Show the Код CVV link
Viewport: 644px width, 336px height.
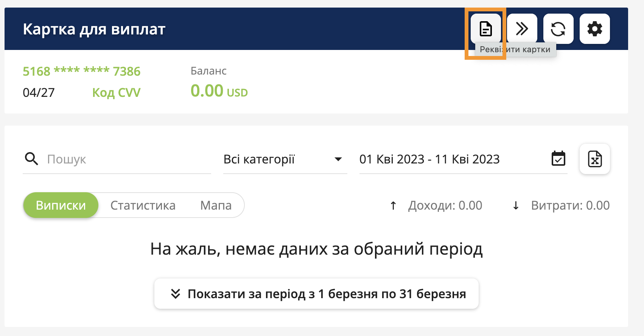(116, 93)
